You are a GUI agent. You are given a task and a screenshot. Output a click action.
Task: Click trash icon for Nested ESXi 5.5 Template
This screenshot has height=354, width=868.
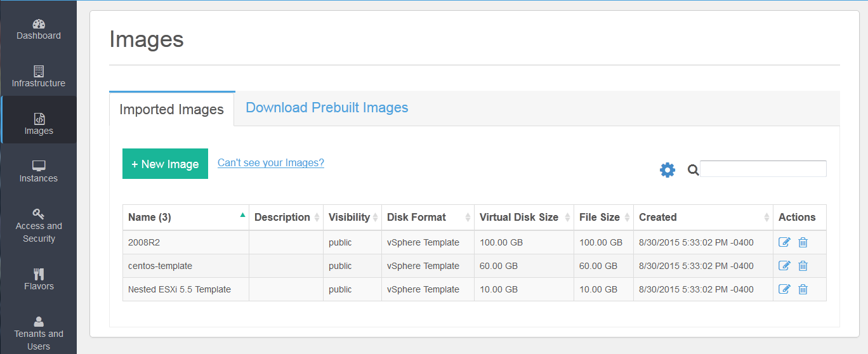coord(803,289)
